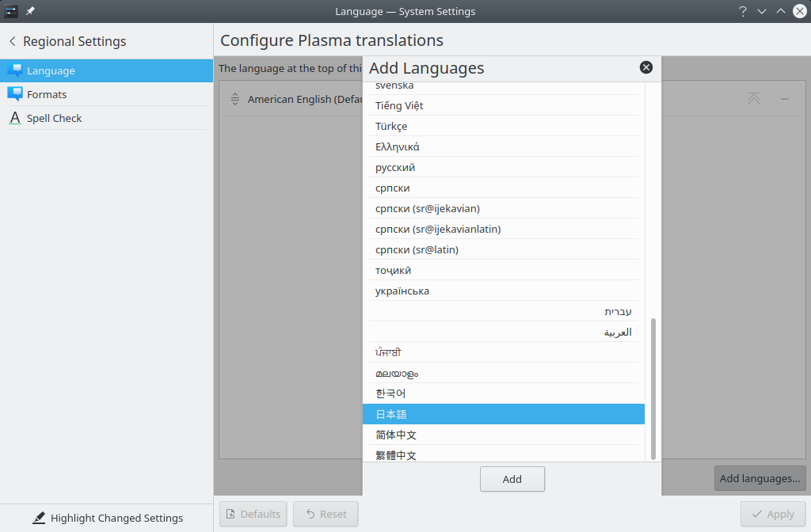Select Türkçe in the language list
The width and height of the screenshot is (811, 532).
point(504,126)
